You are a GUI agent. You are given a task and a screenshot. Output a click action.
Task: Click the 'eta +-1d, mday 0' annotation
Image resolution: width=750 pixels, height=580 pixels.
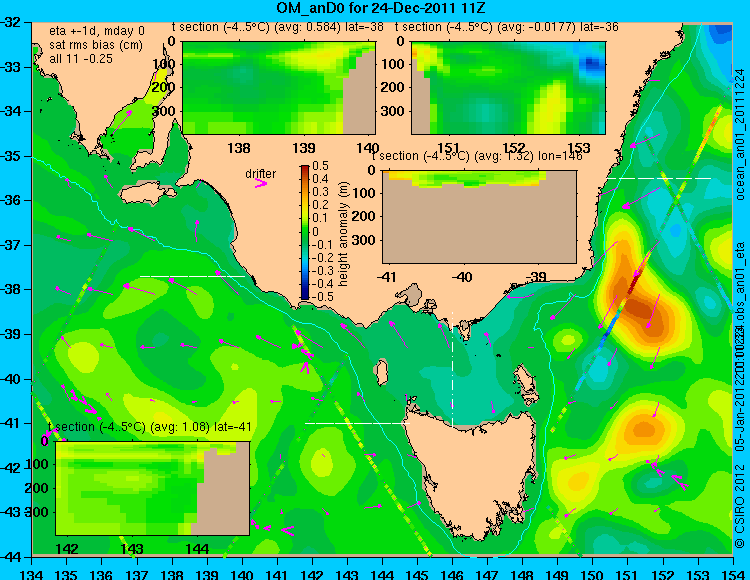[x=97, y=31]
